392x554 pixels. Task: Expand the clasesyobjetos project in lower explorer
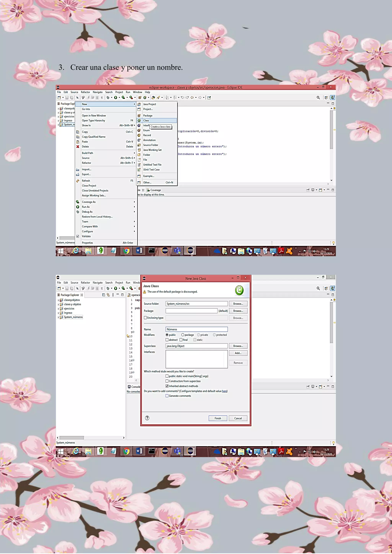pyautogui.click(x=58, y=300)
